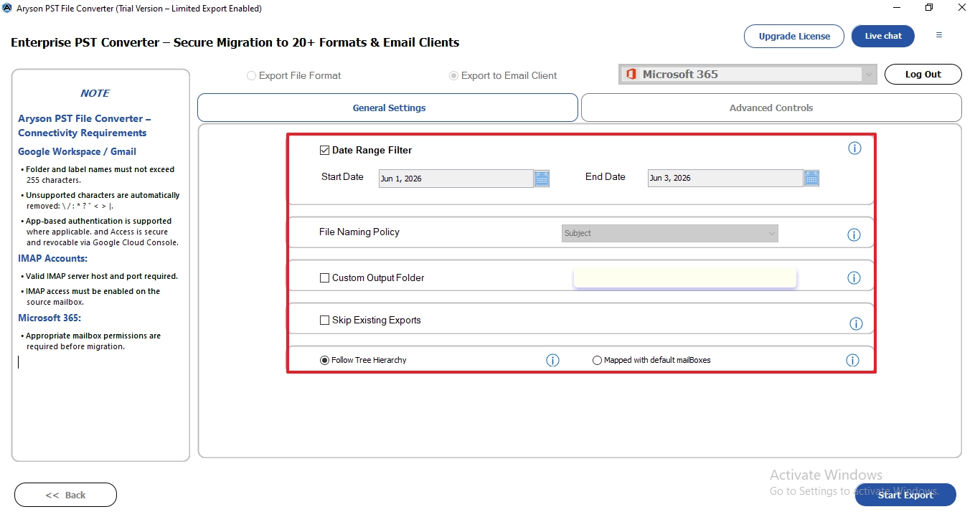Select the Follow Tree Hierarchy radio button
Screen dimensions: 980x522
(324, 361)
